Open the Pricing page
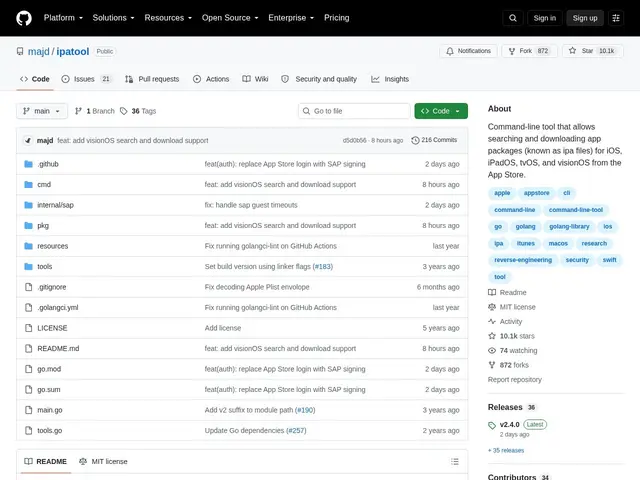Image resolution: width=640 pixels, height=480 pixels. 336,18
